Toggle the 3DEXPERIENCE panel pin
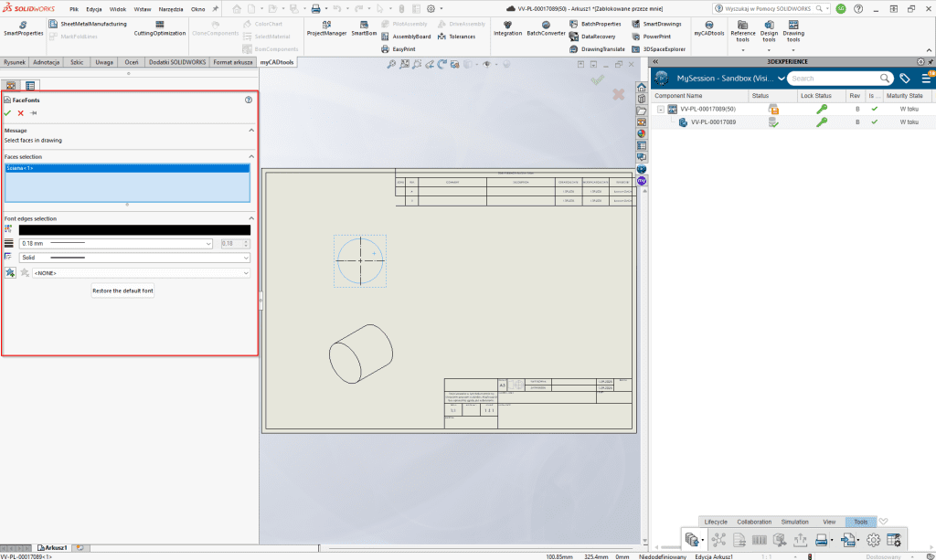This screenshot has height=560, width=936. pyautogui.click(x=930, y=61)
